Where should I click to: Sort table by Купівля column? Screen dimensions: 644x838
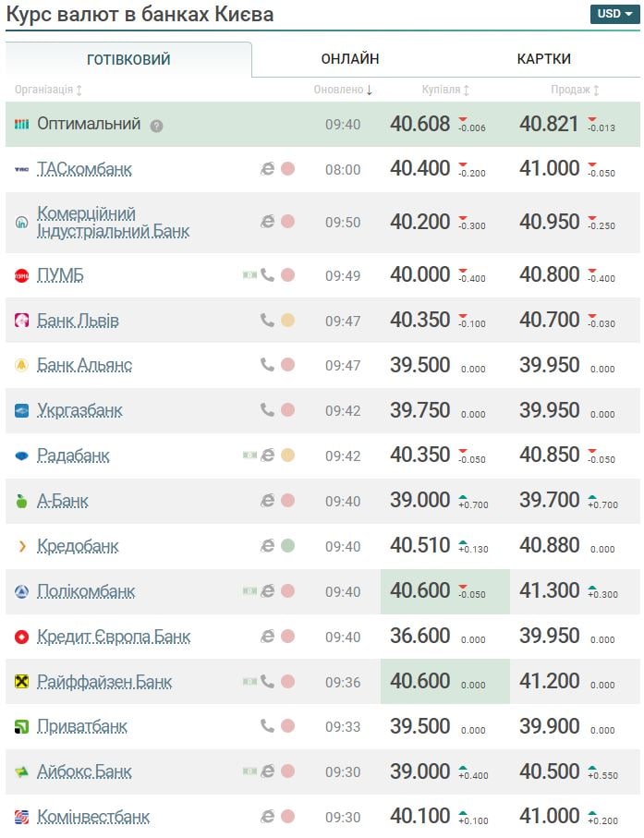pyautogui.click(x=445, y=90)
